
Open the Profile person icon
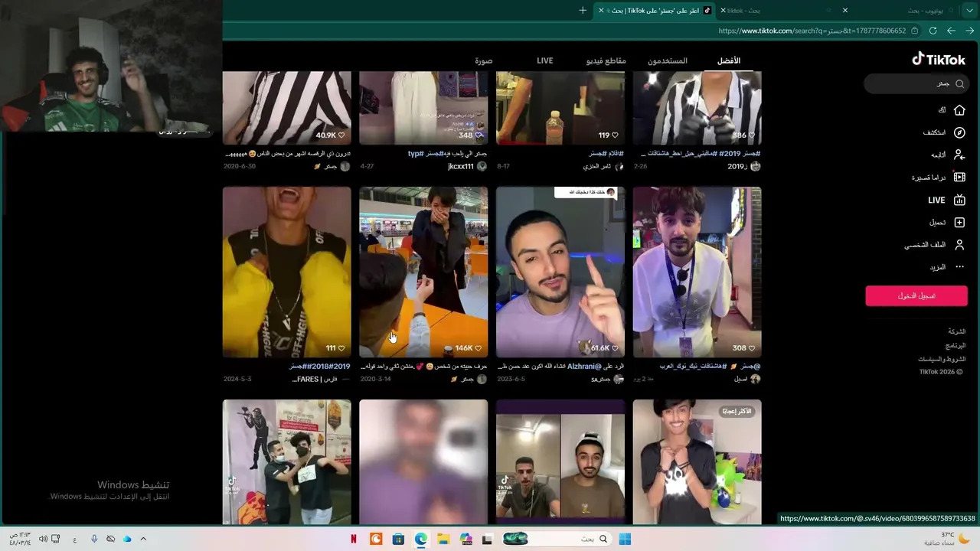pos(959,245)
